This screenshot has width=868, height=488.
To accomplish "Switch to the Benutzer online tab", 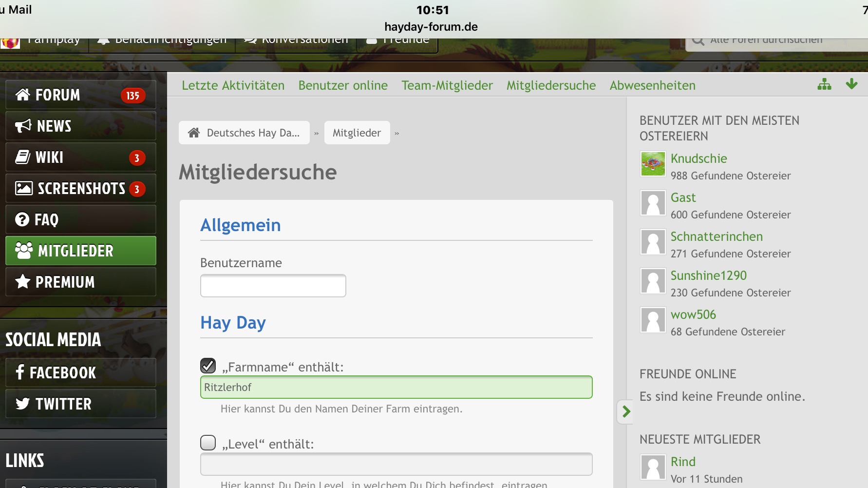I will pos(343,85).
